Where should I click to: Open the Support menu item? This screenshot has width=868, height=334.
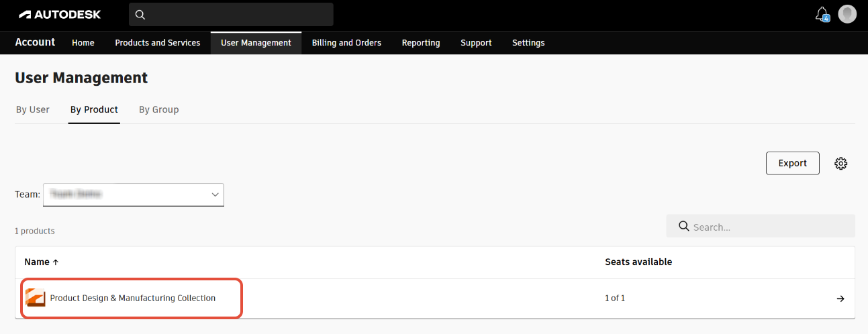476,43
